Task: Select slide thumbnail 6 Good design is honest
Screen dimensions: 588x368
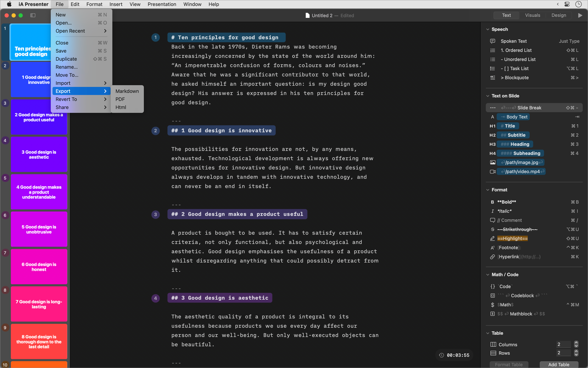Action: pos(39,267)
